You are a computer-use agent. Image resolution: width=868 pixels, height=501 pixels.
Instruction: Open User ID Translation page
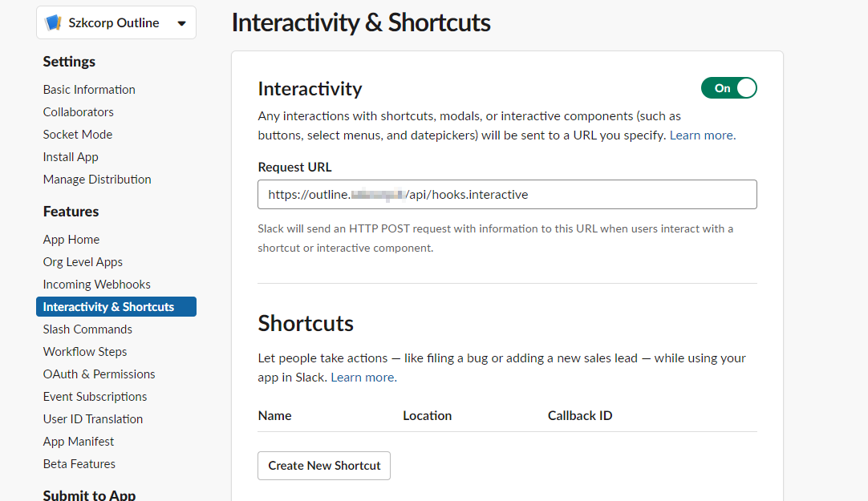pos(93,419)
